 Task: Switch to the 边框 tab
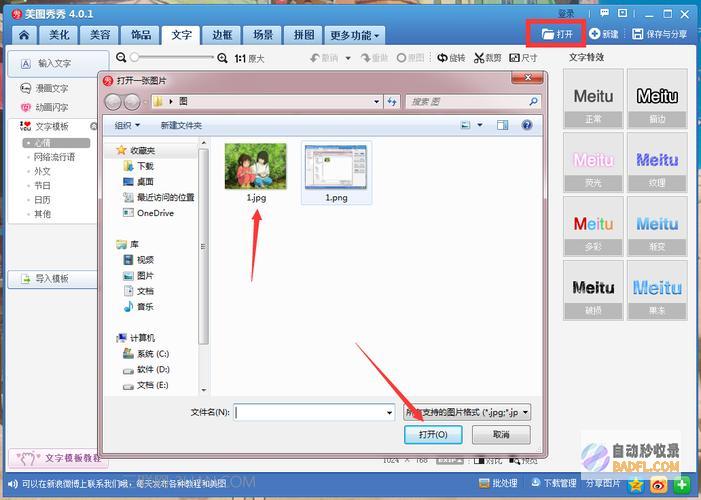coord(222,35)
